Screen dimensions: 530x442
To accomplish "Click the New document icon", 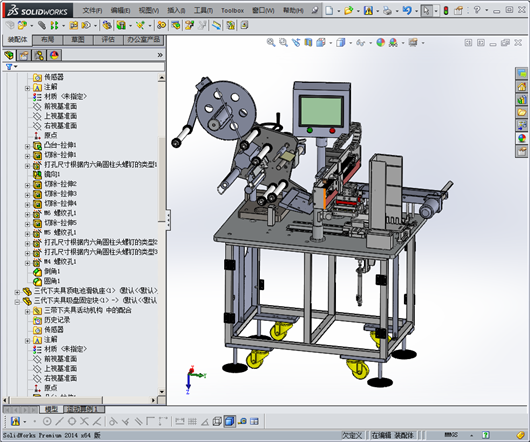I will coord(329,10).
